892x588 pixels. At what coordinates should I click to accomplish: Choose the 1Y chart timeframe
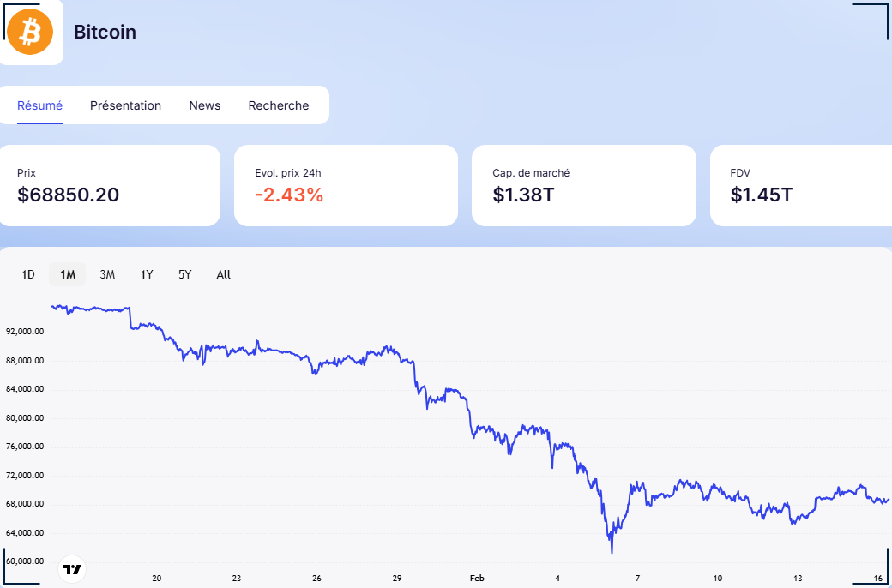point(147,274)
